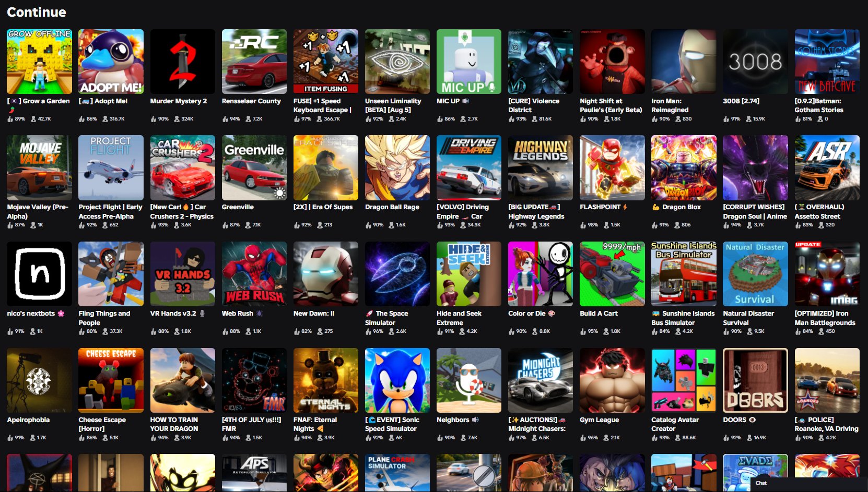Select the Adopt Me! game icon
This screenshot has width=868, height=492.
pos(111,62)
